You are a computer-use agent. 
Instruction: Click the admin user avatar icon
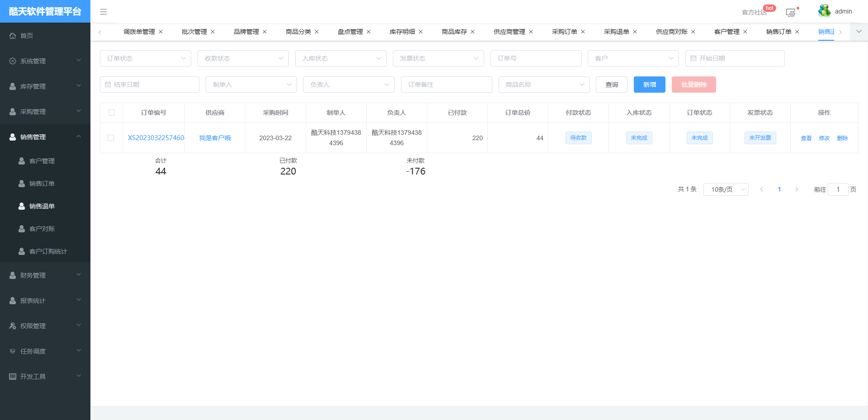click(824, 11)
